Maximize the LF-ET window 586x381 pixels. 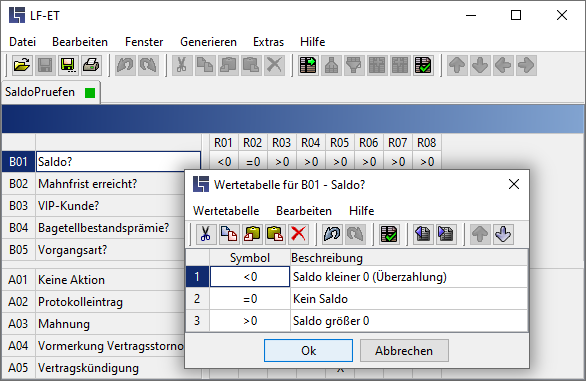(516, 15)
